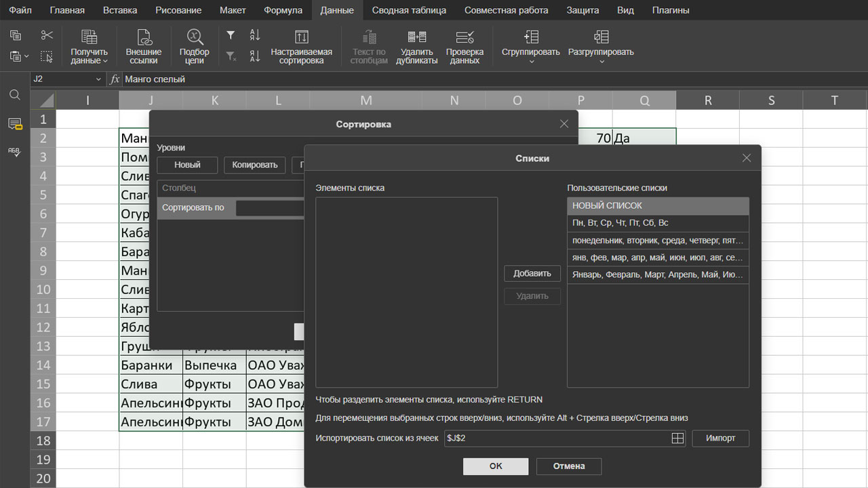Click the Элементы списка text area

point(407,292)
